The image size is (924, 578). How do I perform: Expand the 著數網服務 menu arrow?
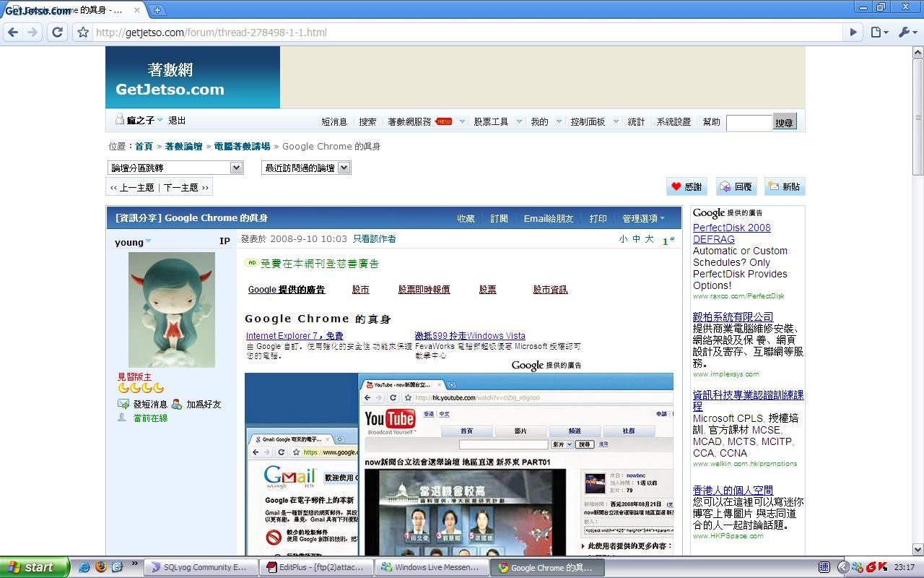tap(462, 121)
